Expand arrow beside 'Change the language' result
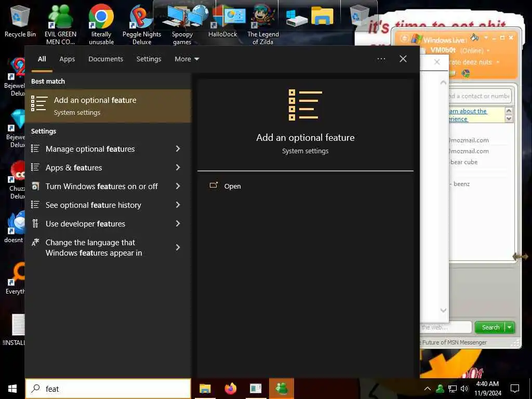The height and width of the screenshot is (399, 532). (x=178, y=247)
